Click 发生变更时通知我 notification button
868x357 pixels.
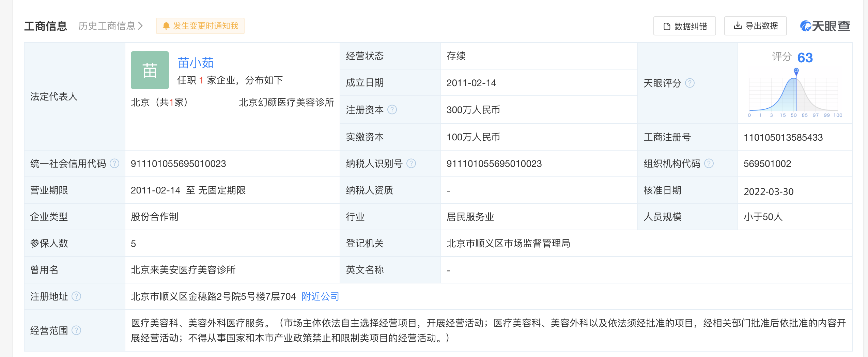[x=200, y=26]
